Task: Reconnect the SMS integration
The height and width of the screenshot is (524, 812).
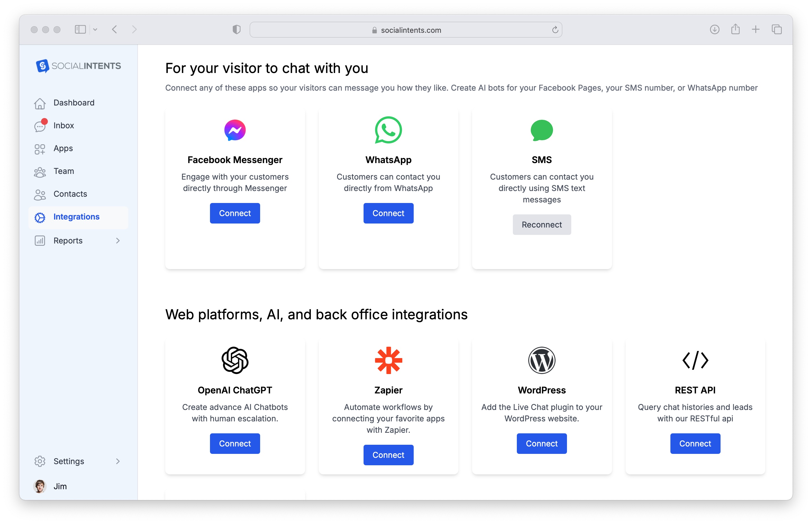Action: [x=541, y=225]
